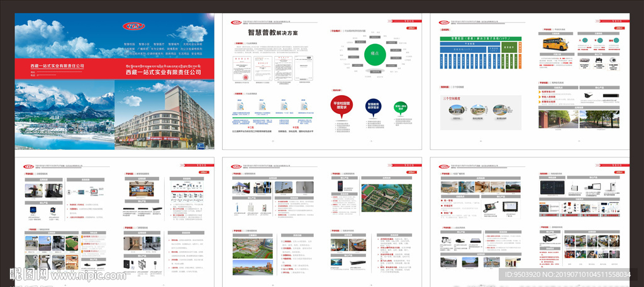Select the Tibetan script line on the red band
Image resolution: width=644 pixels, height=287 pixels.
click(164, 65)
